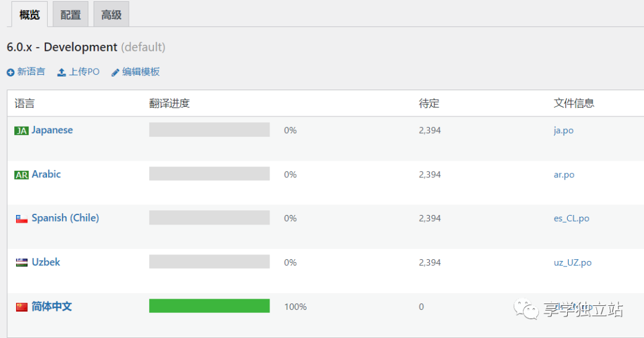
Task: Click the green AR Arabic language badge
Action: [x=21, y=175]
